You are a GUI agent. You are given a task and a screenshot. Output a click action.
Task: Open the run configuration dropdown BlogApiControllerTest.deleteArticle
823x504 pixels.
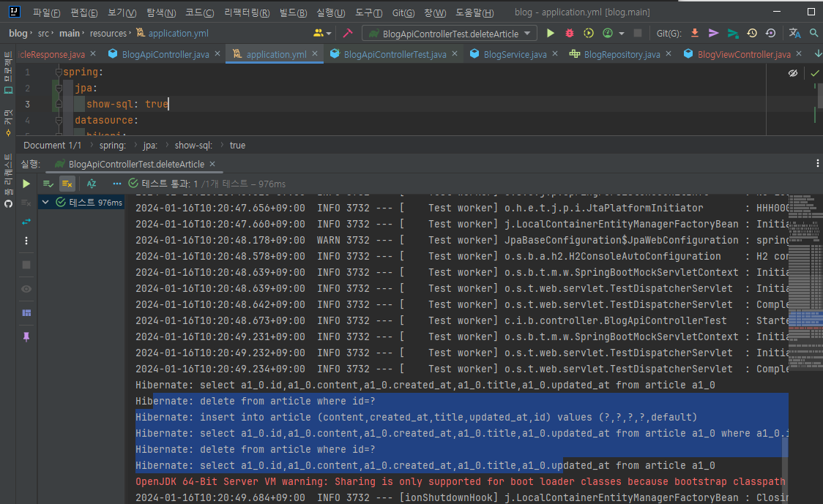(450, 34)
